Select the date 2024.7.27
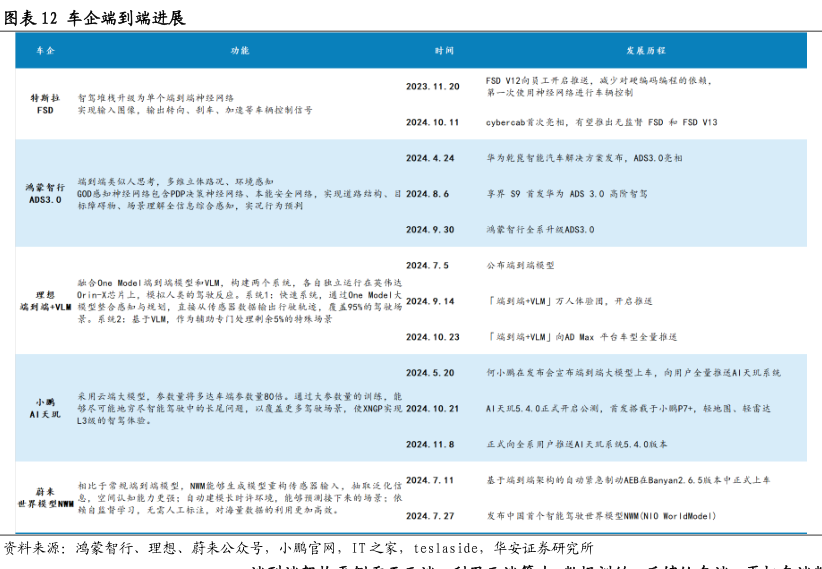The width and height of the screenshot is (822, 569). pos(431,516)
